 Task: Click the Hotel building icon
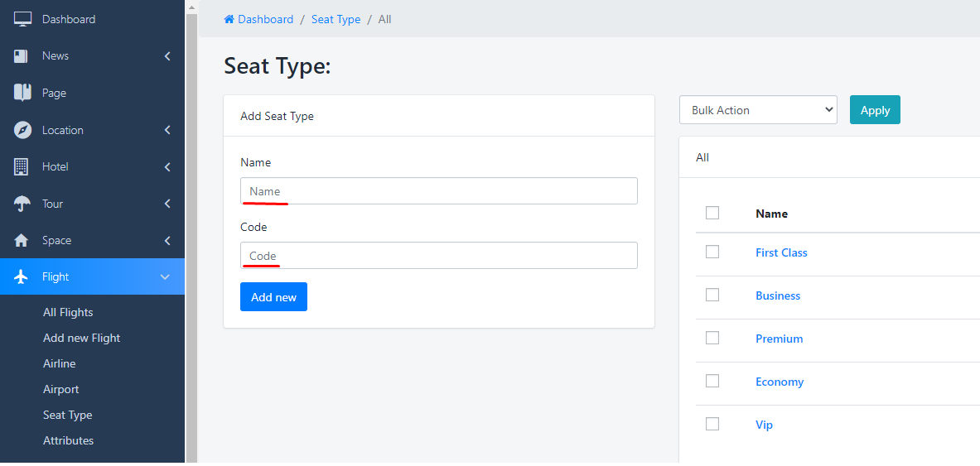coord(22,166)
